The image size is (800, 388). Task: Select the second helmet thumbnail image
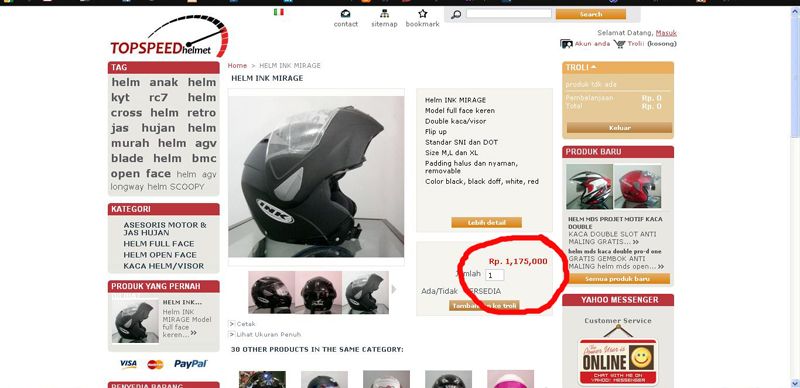(318, 293)
